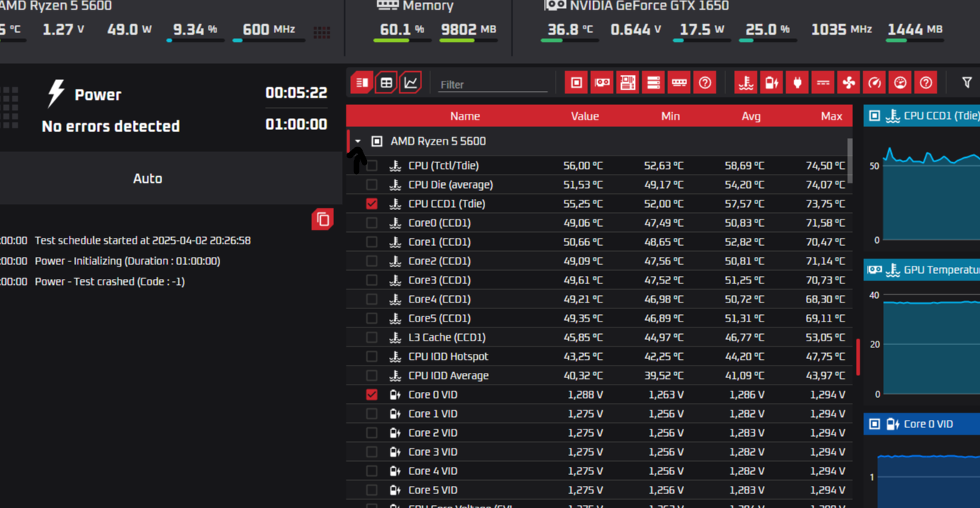This screenshot has width=980, height=508.
Task: Toggle unknown hardware filter beside memory icon
Action: pos(705,83)
